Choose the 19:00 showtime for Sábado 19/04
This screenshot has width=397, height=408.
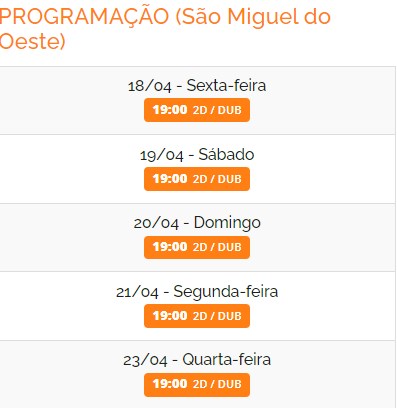[x=197, y=179]
